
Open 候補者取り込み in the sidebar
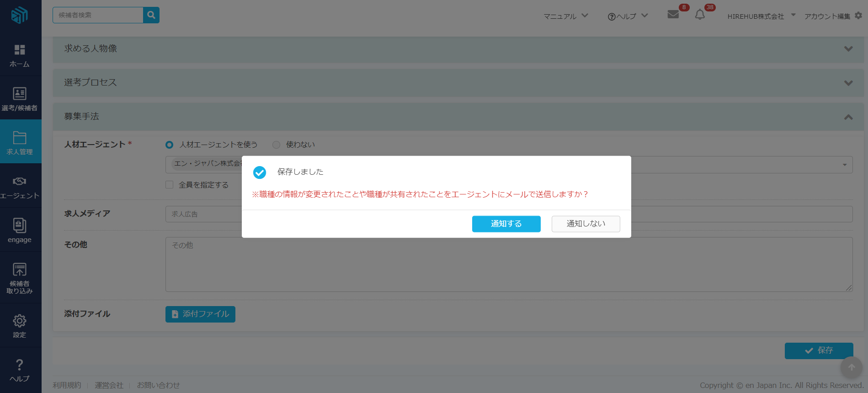point(20,278)
